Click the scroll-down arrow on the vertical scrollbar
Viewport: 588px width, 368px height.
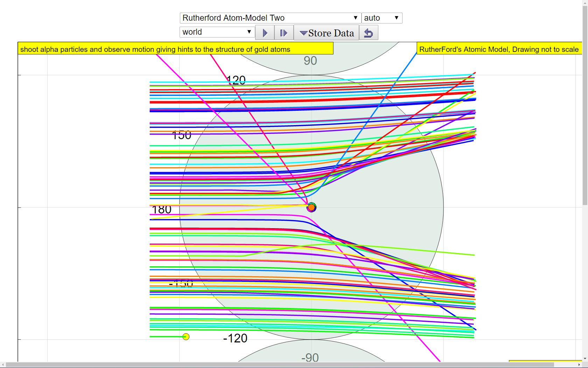tap(585, 359)
